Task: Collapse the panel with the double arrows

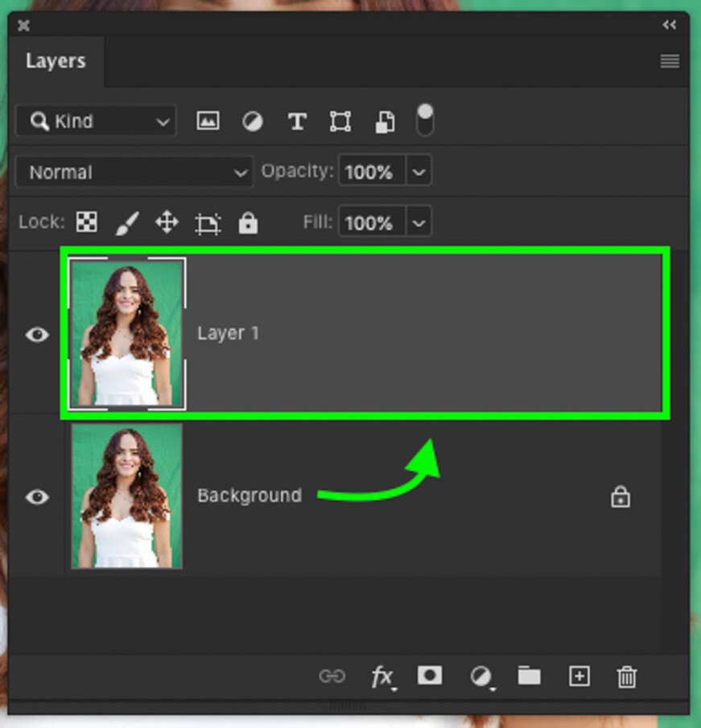Action: 670,24
